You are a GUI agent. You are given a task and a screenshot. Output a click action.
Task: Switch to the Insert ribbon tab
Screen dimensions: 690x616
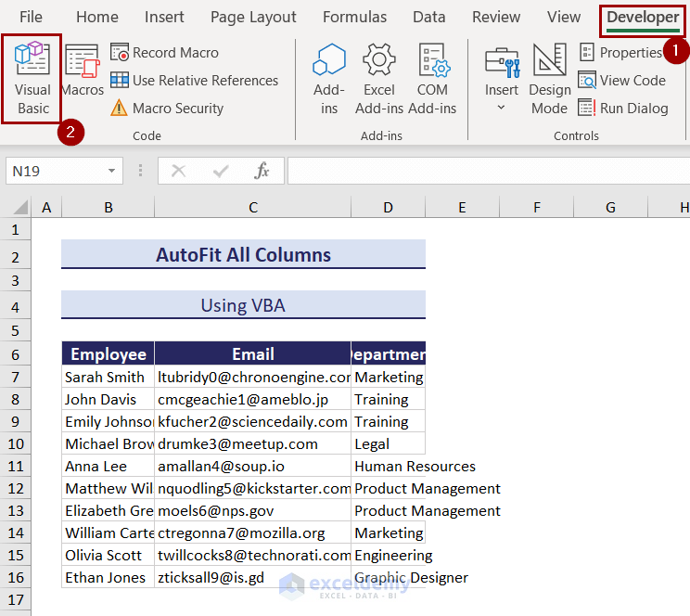click(164, 18)
